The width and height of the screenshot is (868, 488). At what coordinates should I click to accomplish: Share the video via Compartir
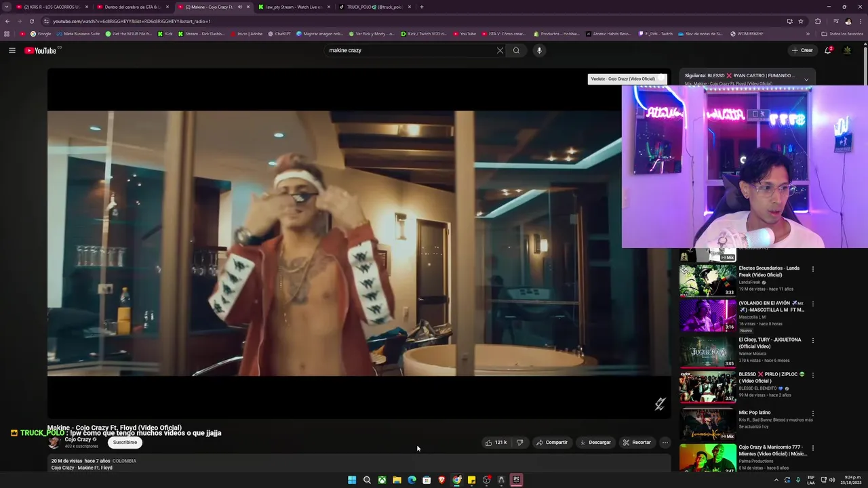pyautogui.click(x=551, y=443)
